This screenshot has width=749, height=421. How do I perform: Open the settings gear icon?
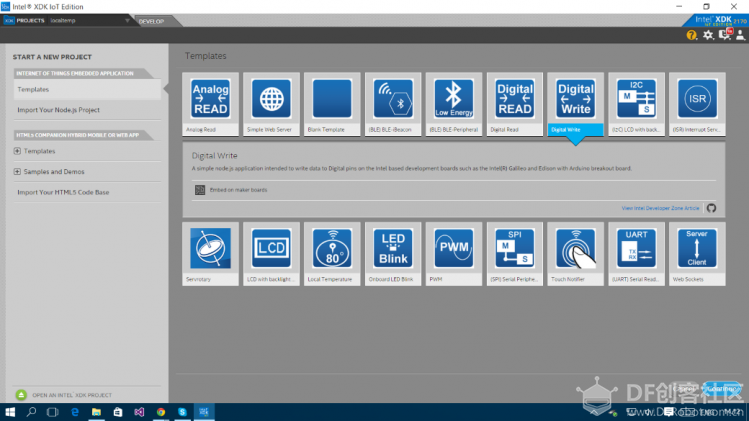[x=708, y=35]
